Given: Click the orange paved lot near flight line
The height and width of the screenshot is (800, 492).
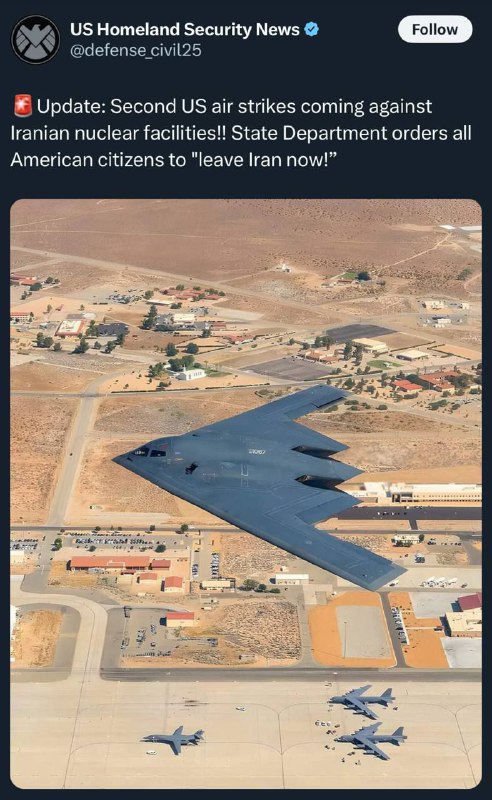Looking at the screenshot, I should click(x=352, y=631).
